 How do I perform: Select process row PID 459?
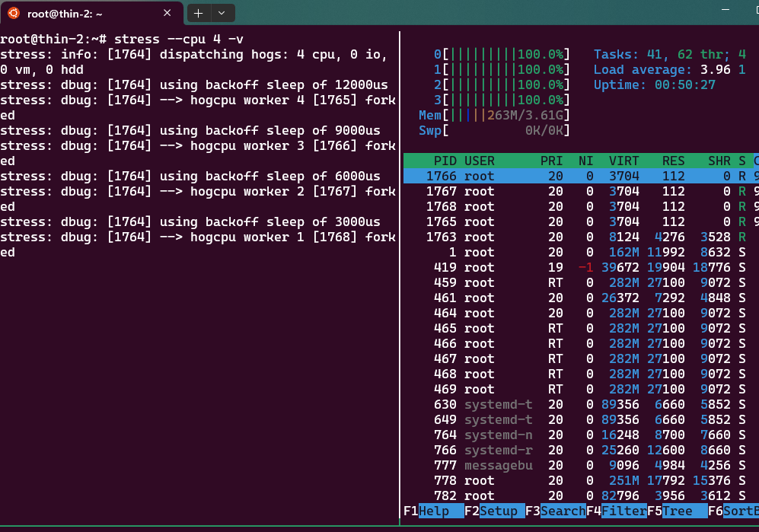[581, 282]
